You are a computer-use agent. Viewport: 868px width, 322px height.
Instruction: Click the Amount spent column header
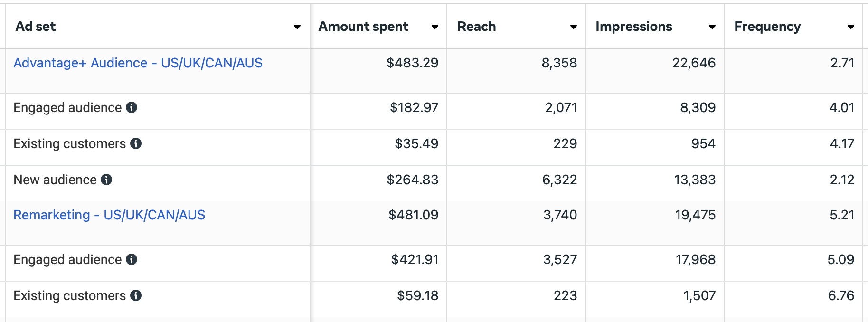click(378, 27)
